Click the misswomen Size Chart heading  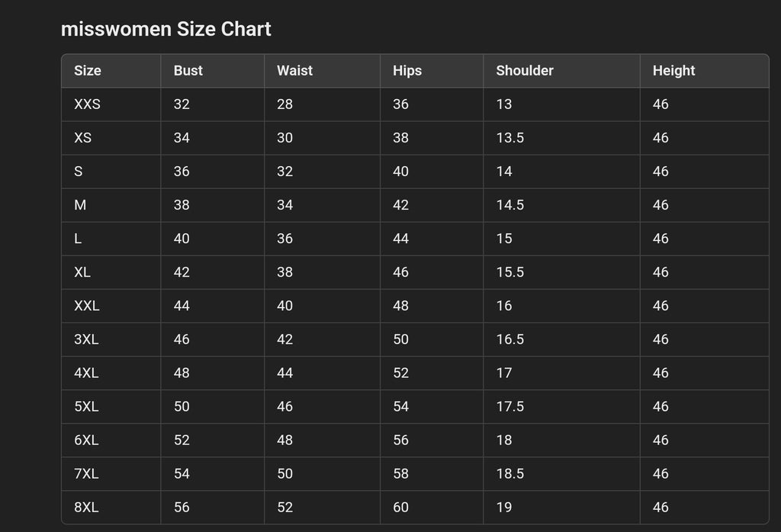(166, 29)
